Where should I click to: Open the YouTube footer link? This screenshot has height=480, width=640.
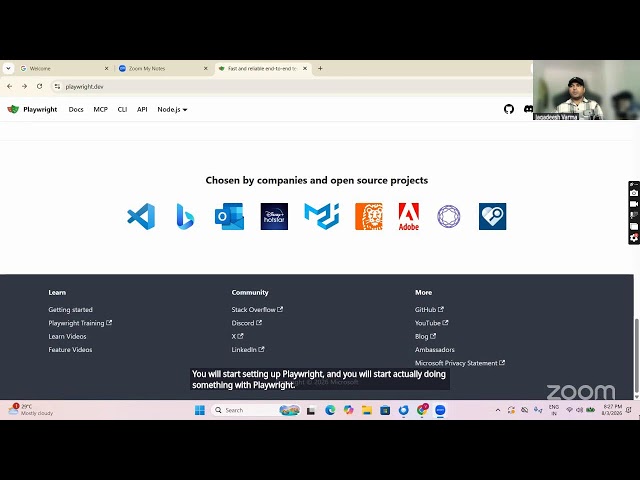431,323
